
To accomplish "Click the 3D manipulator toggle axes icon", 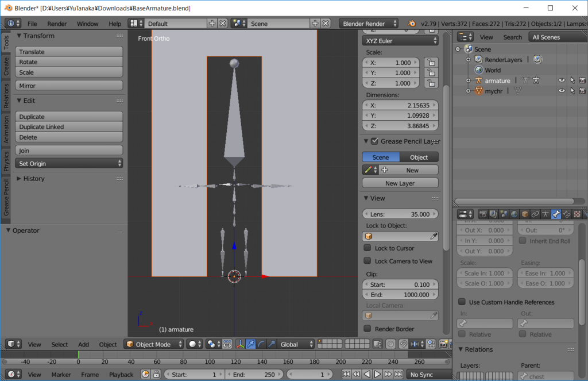I will (x=240, y=344).
